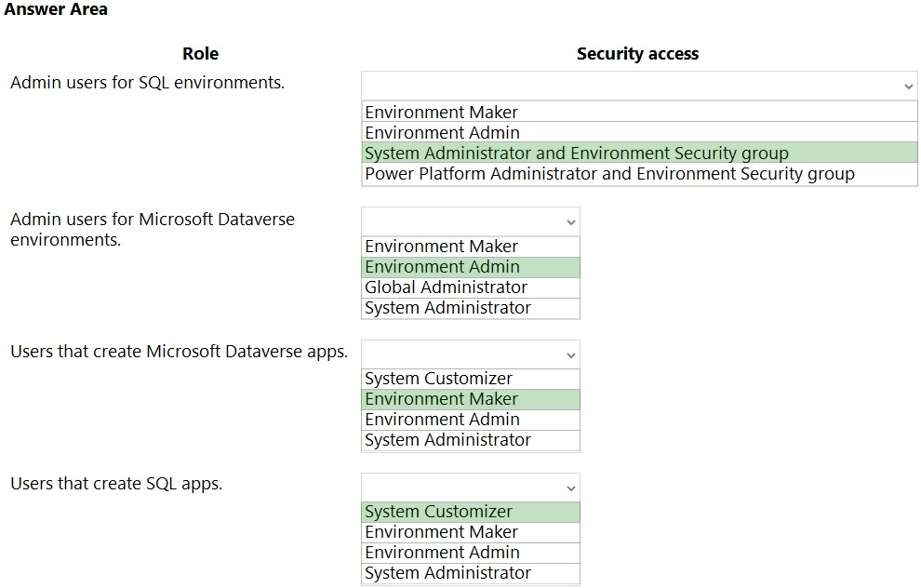Select Environment Admin for SQL app creators
The image size is (921, 588).
tap(471, 553)
